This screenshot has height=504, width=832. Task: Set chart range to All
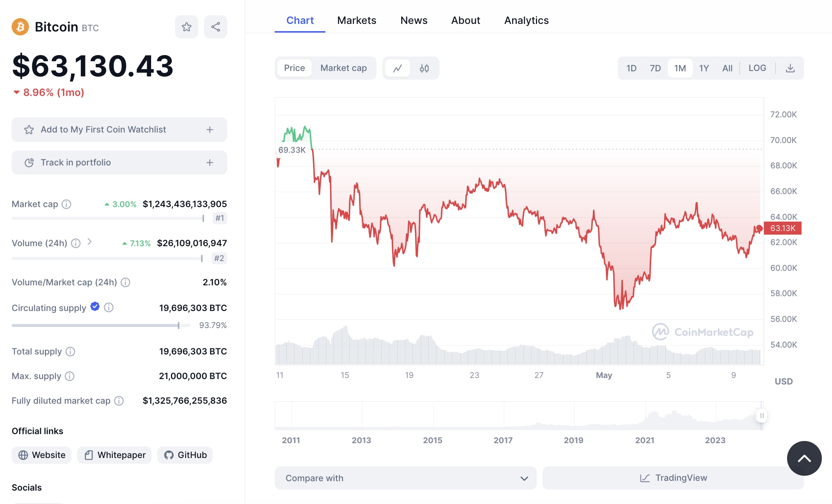click(727, 68)
